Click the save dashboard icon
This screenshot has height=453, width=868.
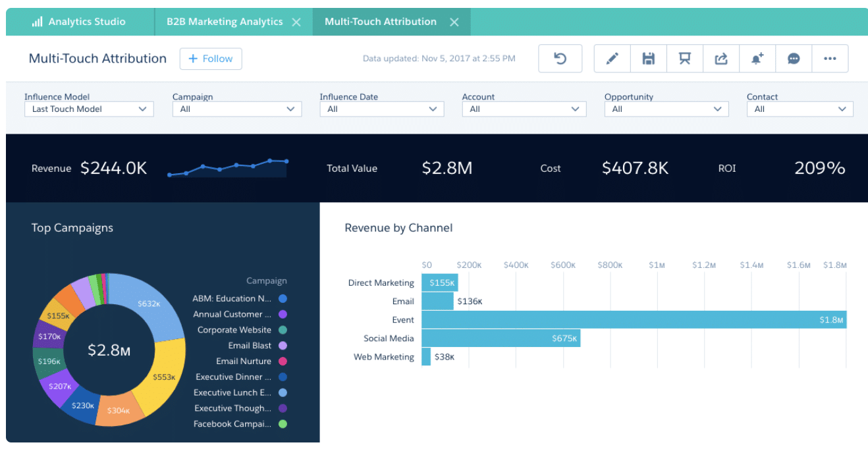coord(648,58)
